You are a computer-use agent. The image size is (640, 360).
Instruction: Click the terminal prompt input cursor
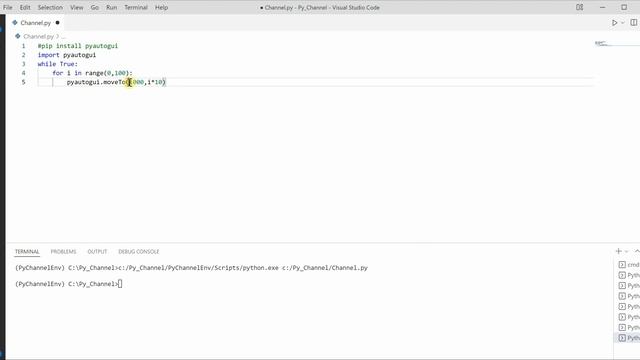tap(120, 284)
